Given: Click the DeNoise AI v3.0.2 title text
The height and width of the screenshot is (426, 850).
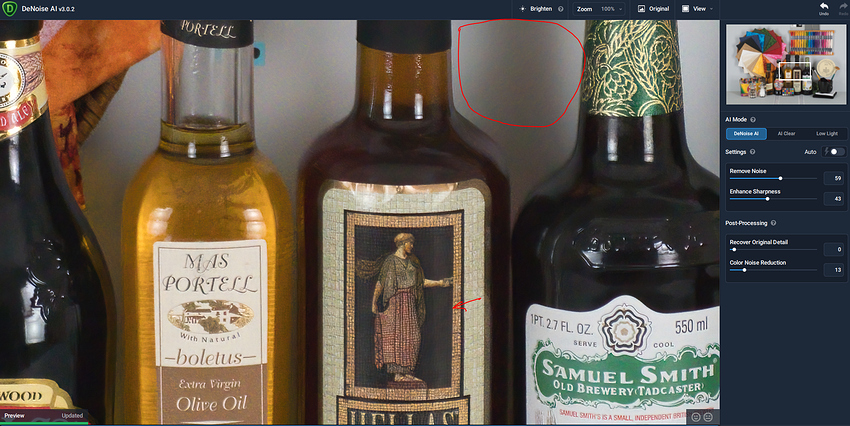Looking at the screenshot, I should click(x=48, y=9).
